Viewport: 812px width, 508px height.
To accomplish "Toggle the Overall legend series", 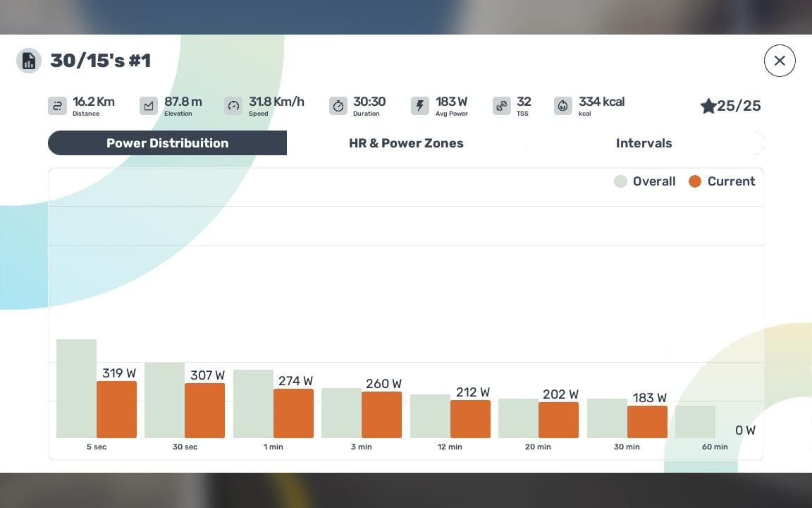I will coord(645,181).
